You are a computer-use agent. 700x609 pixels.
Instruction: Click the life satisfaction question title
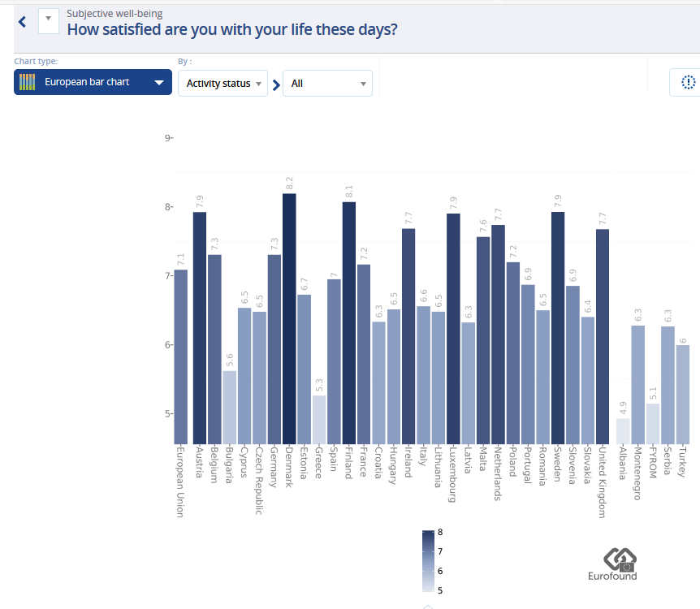231,31
